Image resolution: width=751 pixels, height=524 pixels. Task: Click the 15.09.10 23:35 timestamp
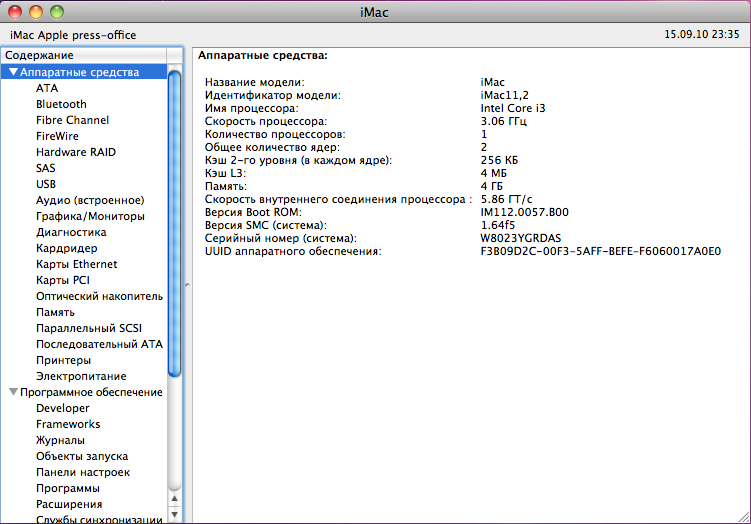click(702, 34)
